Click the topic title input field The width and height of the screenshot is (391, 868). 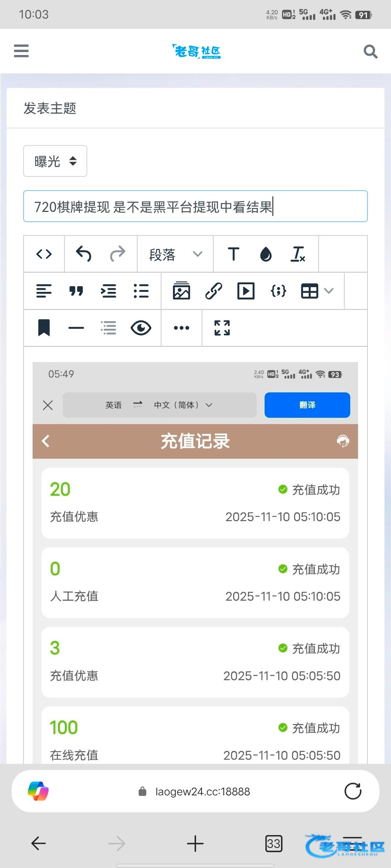(x=195, y=207)
